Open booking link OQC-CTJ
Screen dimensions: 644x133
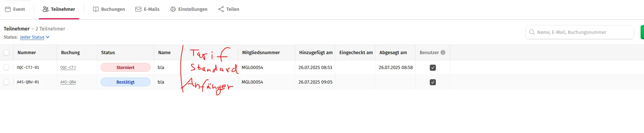coord(68,67)
